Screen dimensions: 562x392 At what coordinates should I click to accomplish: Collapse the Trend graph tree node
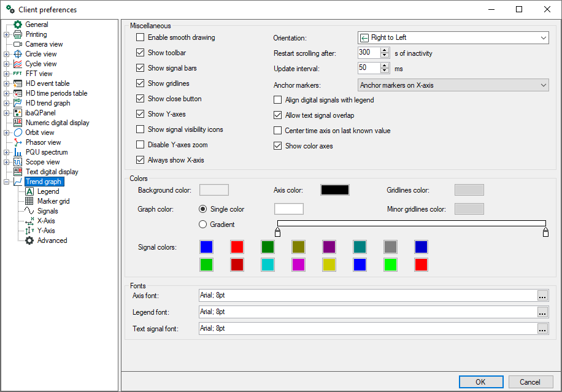(7, 182)
